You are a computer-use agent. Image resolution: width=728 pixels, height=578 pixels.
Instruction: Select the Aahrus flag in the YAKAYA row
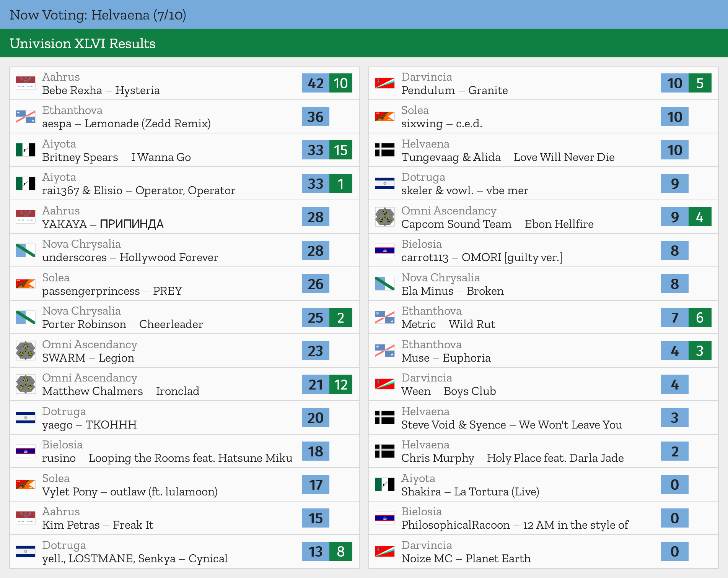click(26, 217)
